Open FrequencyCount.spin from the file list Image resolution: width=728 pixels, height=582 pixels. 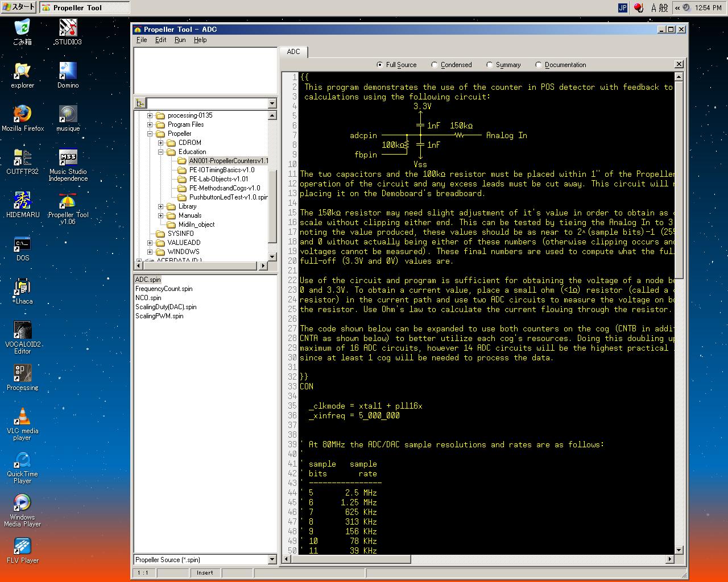pyautogui.click(x=164, y=289)
